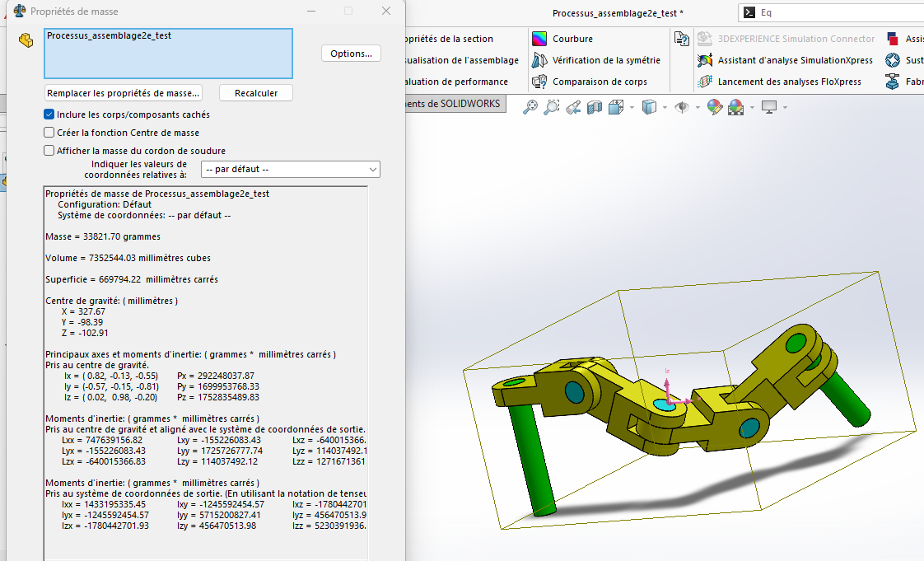Select the Zoom to area icon

tap(552, 107)
